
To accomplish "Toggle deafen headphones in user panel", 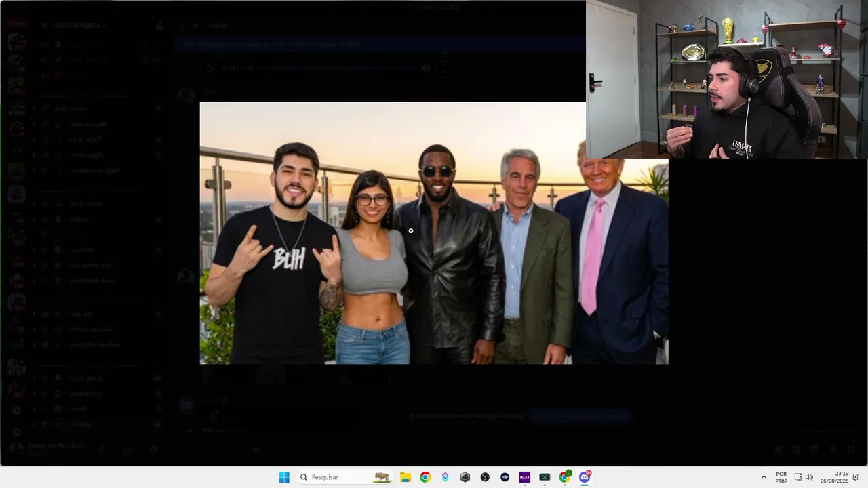I will point(127,449).
